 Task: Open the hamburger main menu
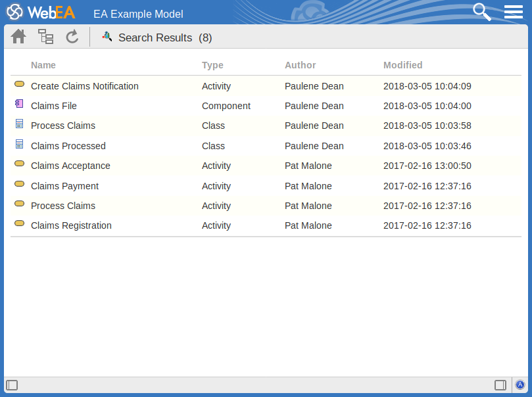tap(513, 11)
